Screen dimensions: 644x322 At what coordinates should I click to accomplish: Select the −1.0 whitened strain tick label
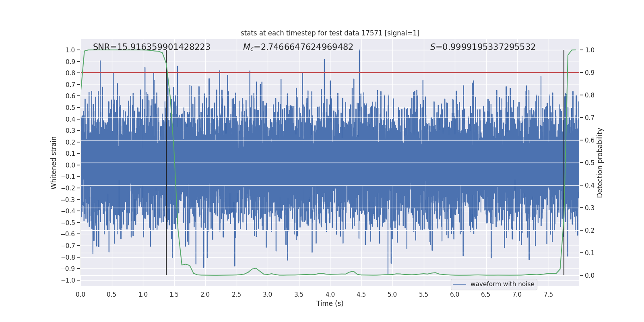click(x=69, y=280)
